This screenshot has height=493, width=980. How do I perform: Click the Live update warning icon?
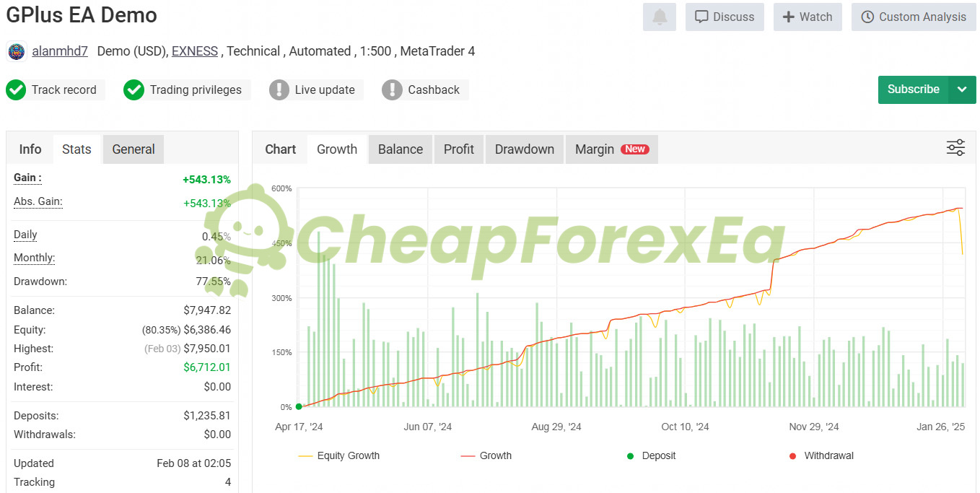[x=279, y=90]
